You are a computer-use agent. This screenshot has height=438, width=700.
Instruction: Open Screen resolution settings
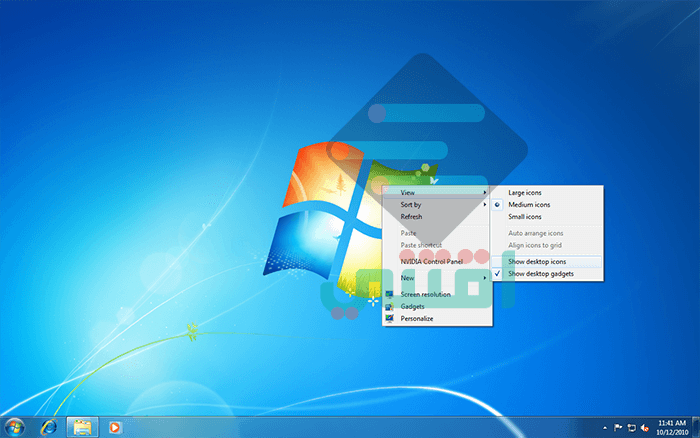click(437, 294)
